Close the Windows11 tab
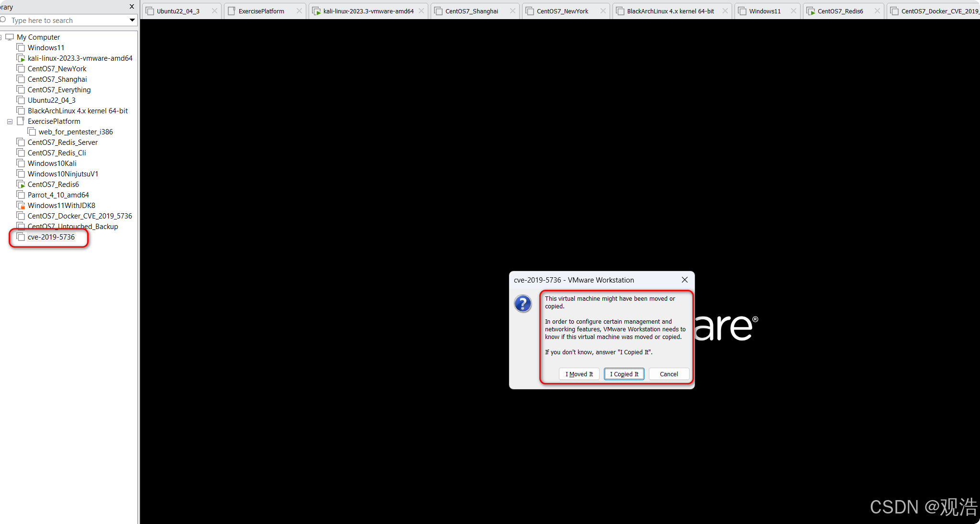The width and height of the screenshot is (980, 524). (x=793, y=11)
